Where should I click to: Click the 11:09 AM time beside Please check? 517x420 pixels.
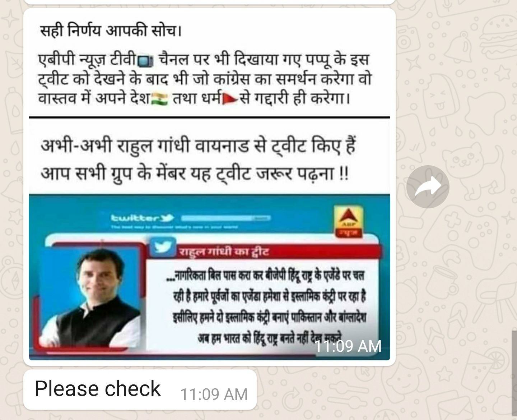[214, 394]
